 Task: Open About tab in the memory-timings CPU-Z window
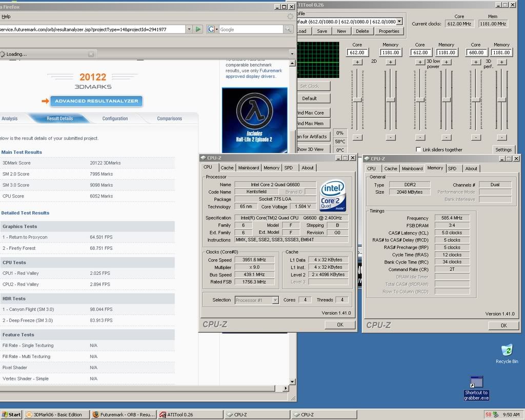click(x=471, y=169)
